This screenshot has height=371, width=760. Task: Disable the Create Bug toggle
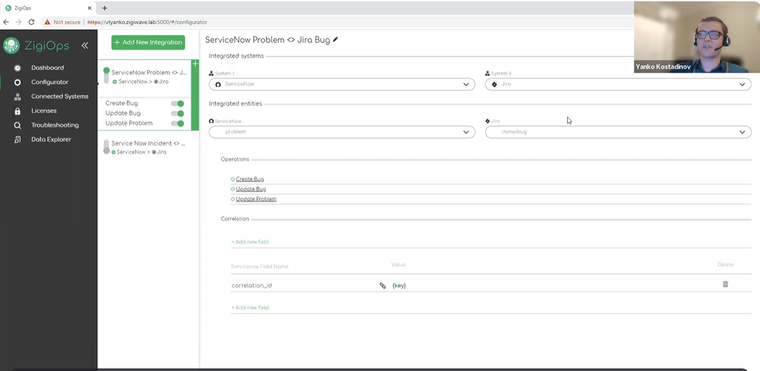[177, 103]
